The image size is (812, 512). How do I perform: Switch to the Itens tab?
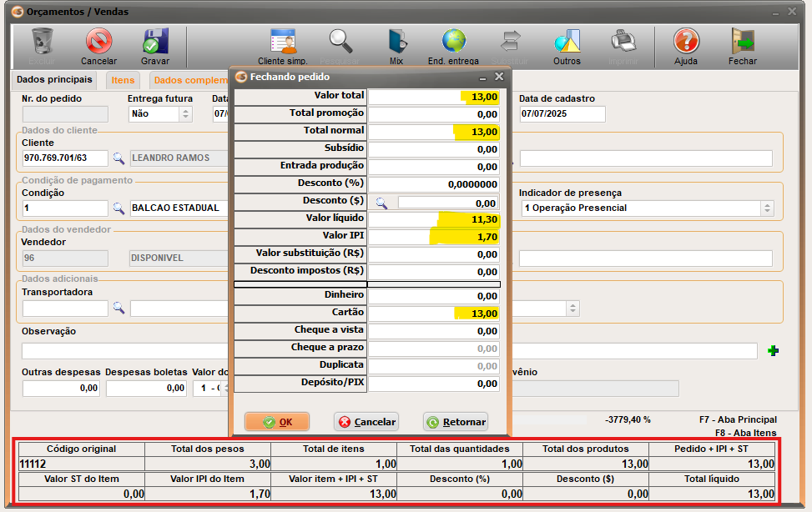pos(123,80)
